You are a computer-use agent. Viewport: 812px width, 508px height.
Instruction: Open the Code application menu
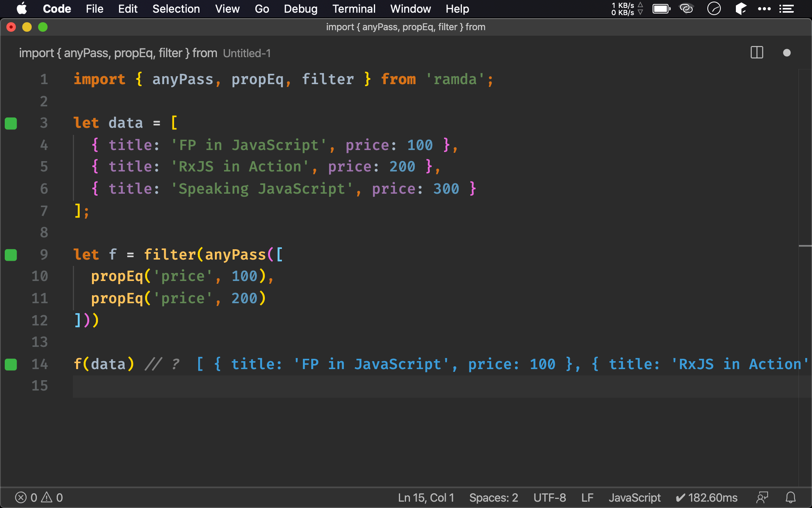pos(57,9)
